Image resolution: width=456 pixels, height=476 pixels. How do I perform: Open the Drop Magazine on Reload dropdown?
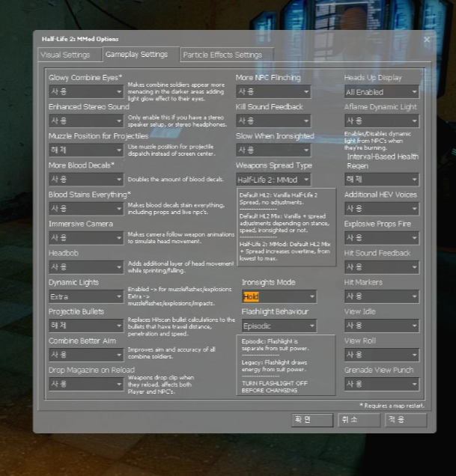click(x=86, y=385)
